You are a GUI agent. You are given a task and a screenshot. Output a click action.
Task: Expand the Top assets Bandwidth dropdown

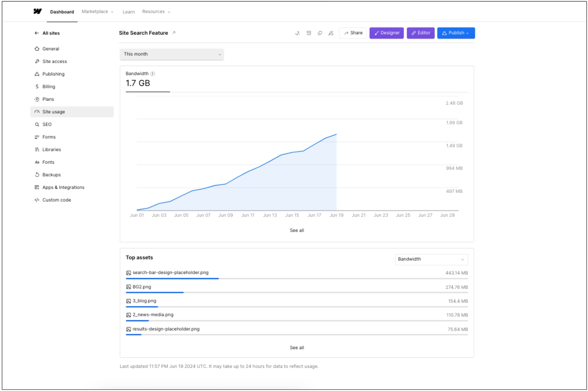tap(431, 259)
